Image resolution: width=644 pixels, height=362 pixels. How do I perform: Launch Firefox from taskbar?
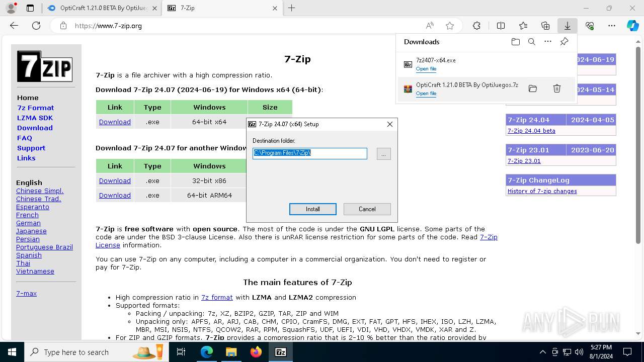[x=256, y=352]
